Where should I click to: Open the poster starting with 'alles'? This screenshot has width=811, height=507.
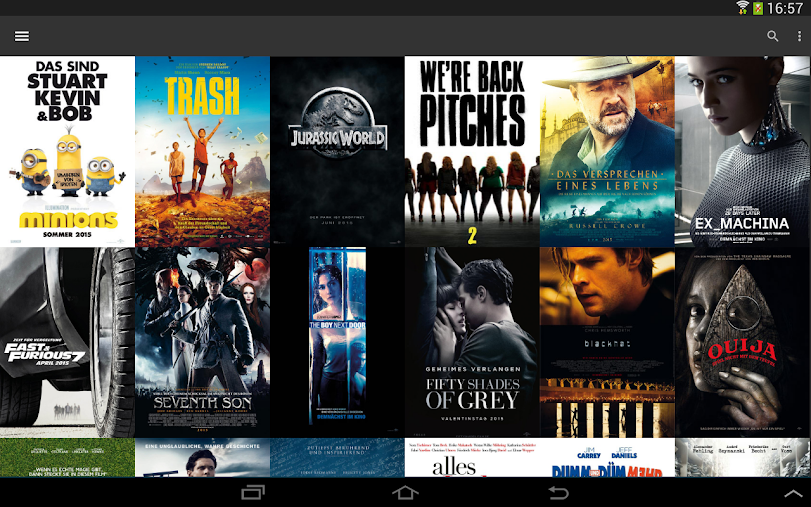[x=472, y=458]
